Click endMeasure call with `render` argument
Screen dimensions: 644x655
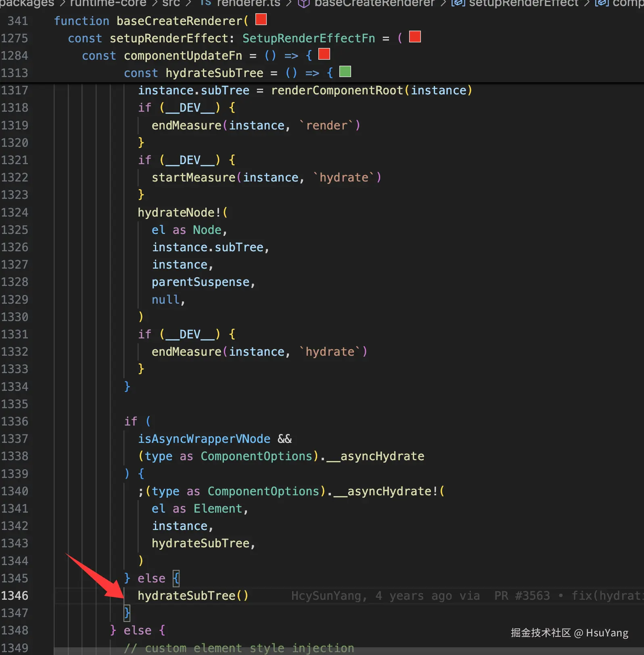(256, 125)
